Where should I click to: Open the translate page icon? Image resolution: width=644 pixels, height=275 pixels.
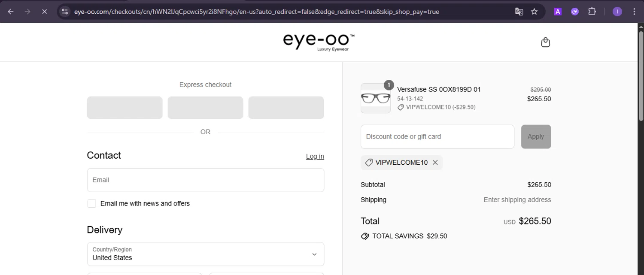tap(519, 12)
